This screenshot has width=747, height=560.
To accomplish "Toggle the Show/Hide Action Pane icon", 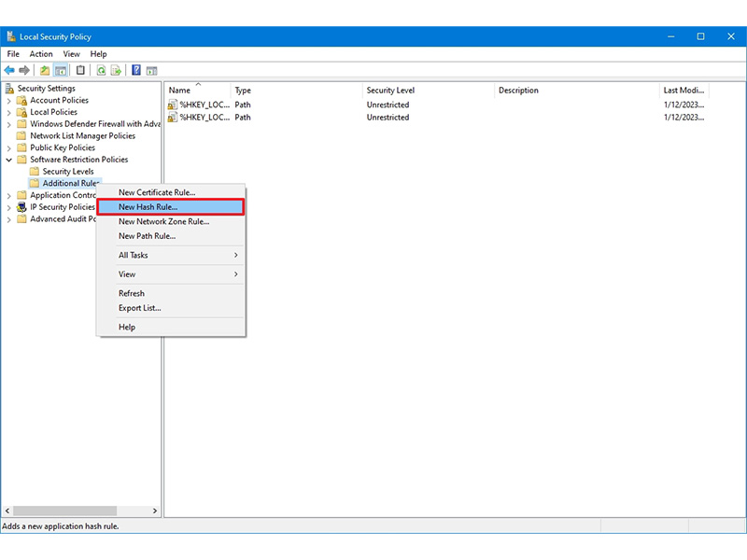I will click(151, 71).
